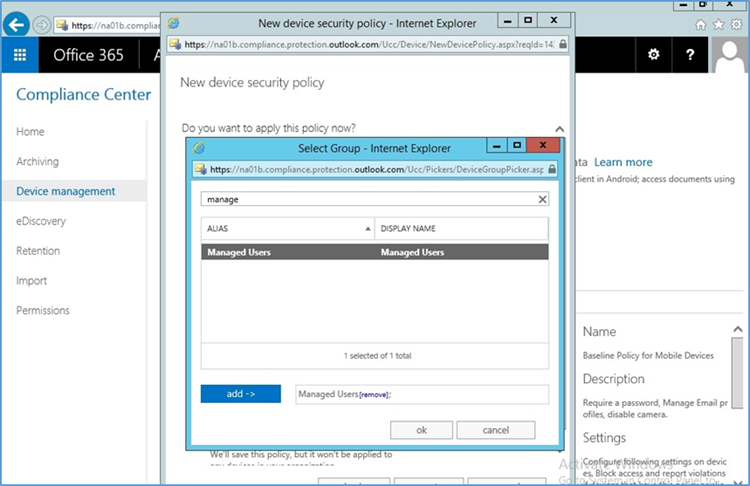The width and height of the screenshot is (750, 486).
Task: Click the browser home icon
Action: coord(700,25)
